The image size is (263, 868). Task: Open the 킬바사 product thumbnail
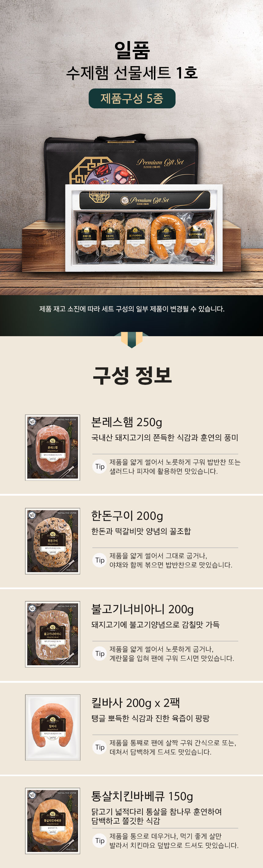[x=53, y=727]
